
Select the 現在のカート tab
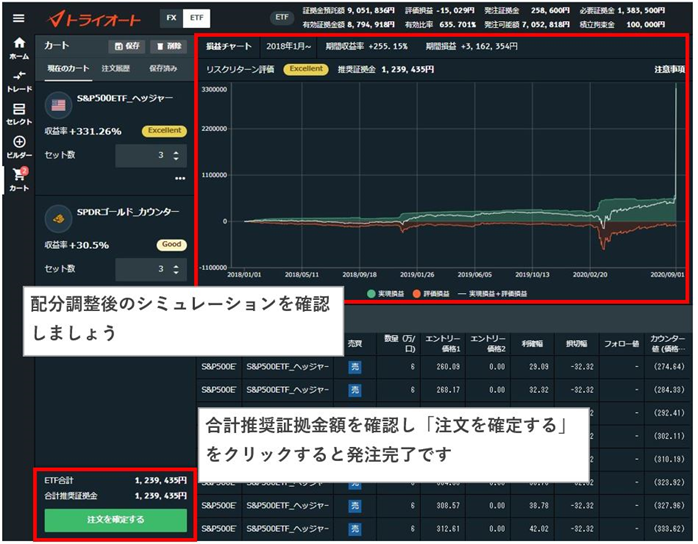(68, 69)
